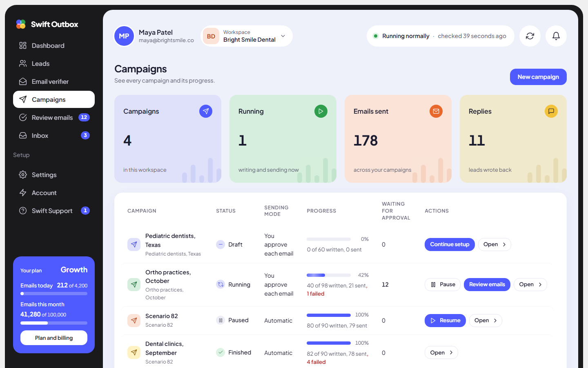This screenshot has width=588, height=368.
Task: Expand the Bright Smile Dental workspace dropdown
Action: pyautogui.click(x=247, y=36)
